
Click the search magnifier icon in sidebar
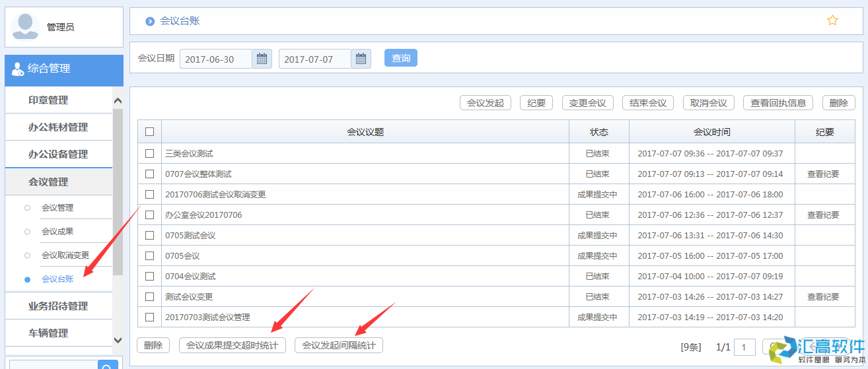tap(107, 364)
